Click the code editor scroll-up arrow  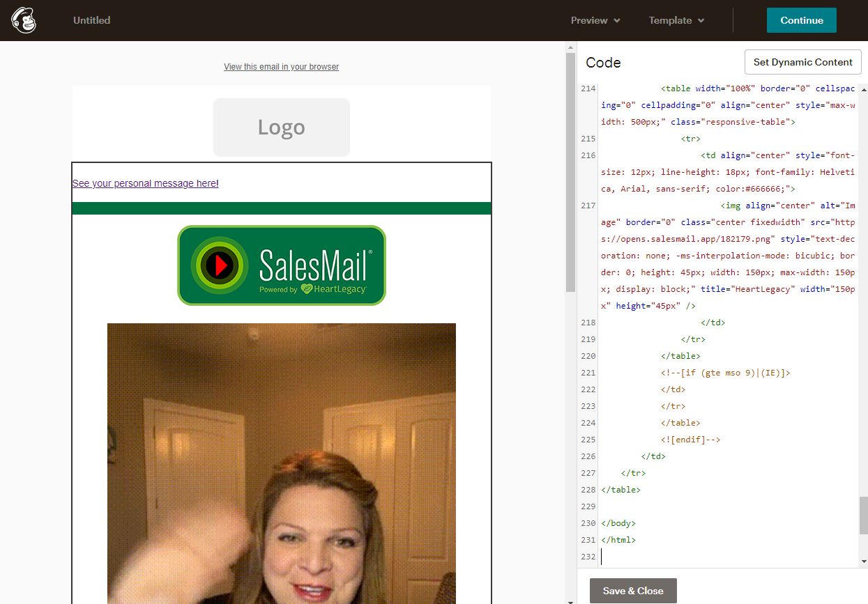(x=864, y=89)
